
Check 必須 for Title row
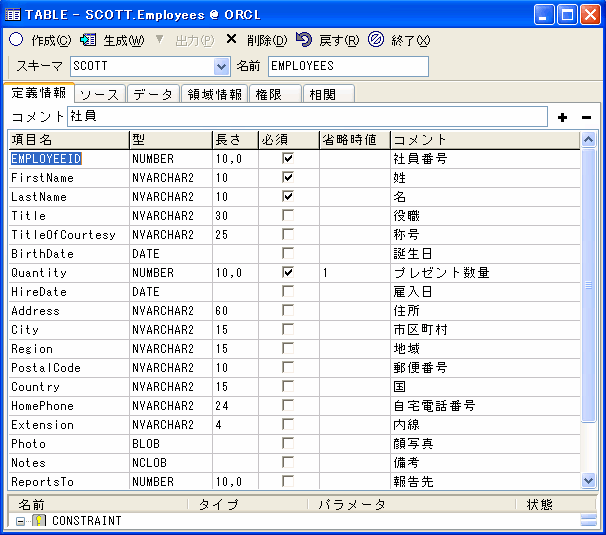point(288,215)
